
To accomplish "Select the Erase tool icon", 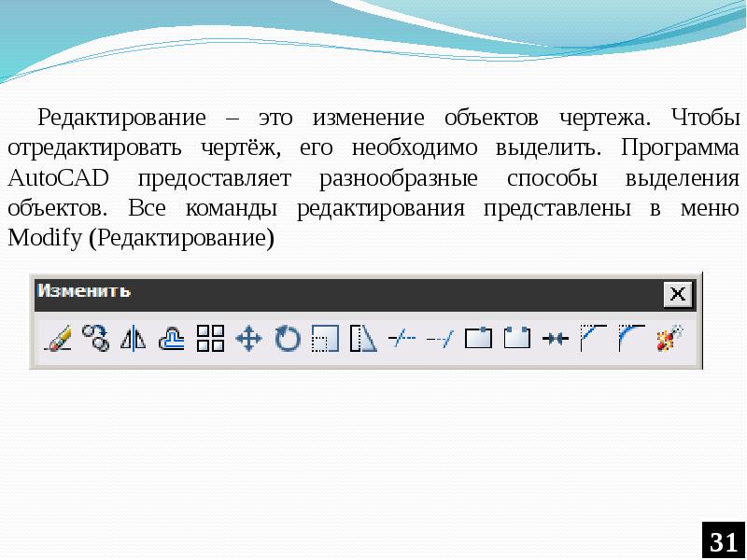I will tap(58, 338).
